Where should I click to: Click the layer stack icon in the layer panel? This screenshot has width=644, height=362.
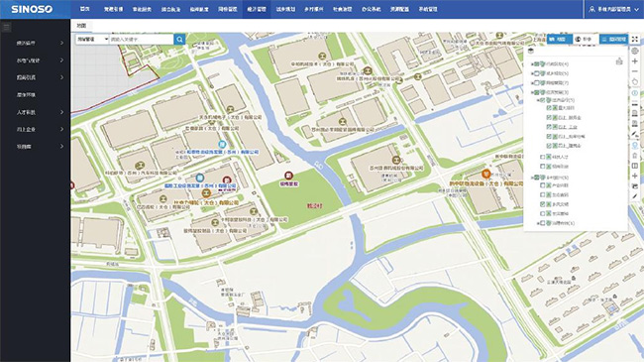click(531, 51)
